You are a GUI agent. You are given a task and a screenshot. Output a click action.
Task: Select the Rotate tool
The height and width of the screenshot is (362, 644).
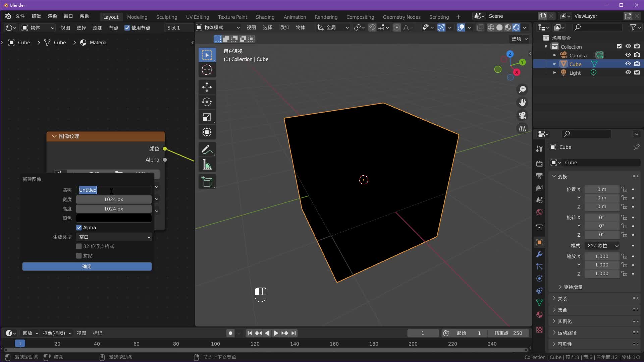(x=207, y=102)
